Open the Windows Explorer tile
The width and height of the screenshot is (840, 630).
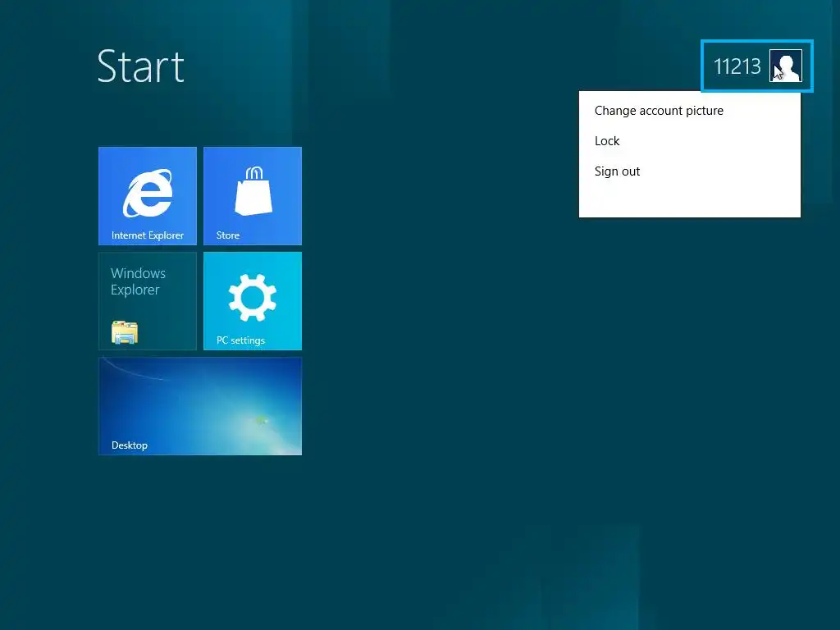(x=148, y=301)
